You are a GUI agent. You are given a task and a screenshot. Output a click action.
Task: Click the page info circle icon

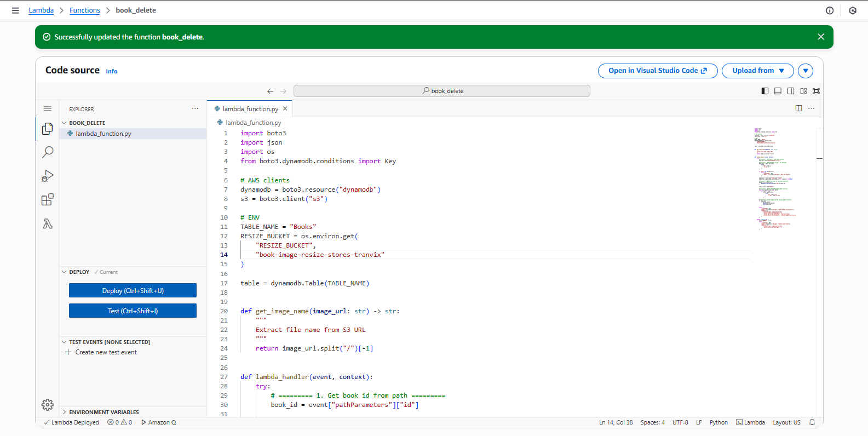pos(830,10)
